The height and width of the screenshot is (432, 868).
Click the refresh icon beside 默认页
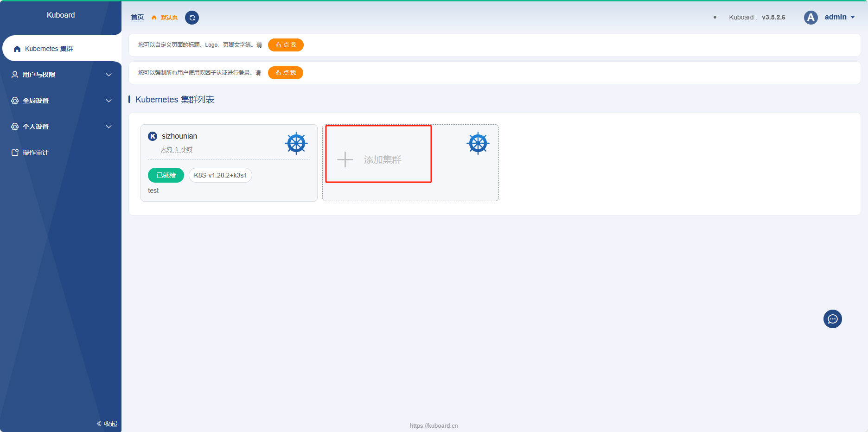(192, 18)
